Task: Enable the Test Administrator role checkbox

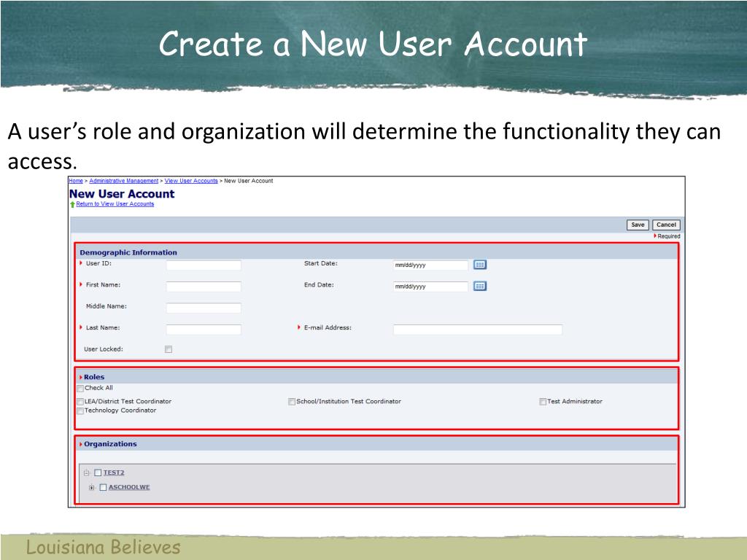Action: click(x=543, y=402)
